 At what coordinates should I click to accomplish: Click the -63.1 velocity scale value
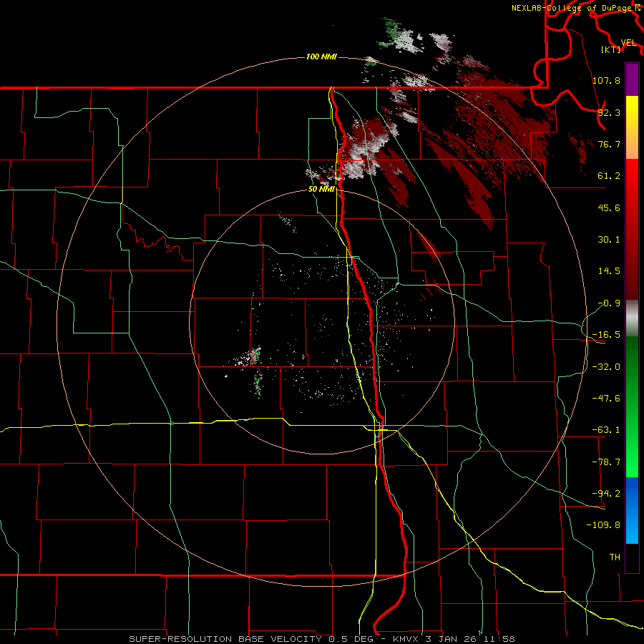tap(606, 430)
